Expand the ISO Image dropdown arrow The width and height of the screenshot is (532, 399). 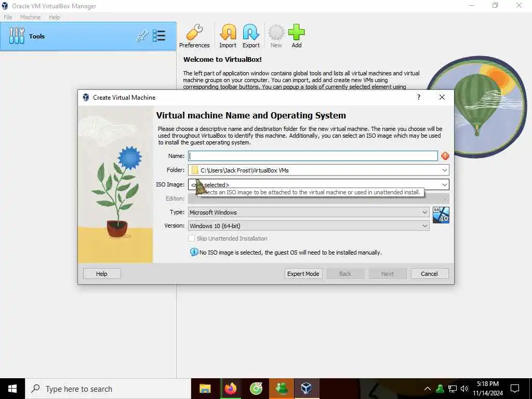tap(445, 184)
